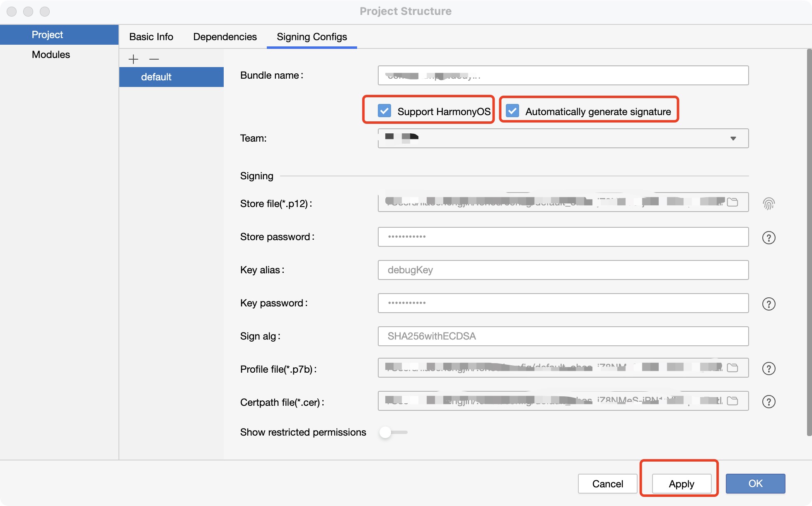Image resolution: width=812 pixels, height=506 pixels.
Task: Browse folder icon in Certpath file field
Action: [x=732, y=401]
